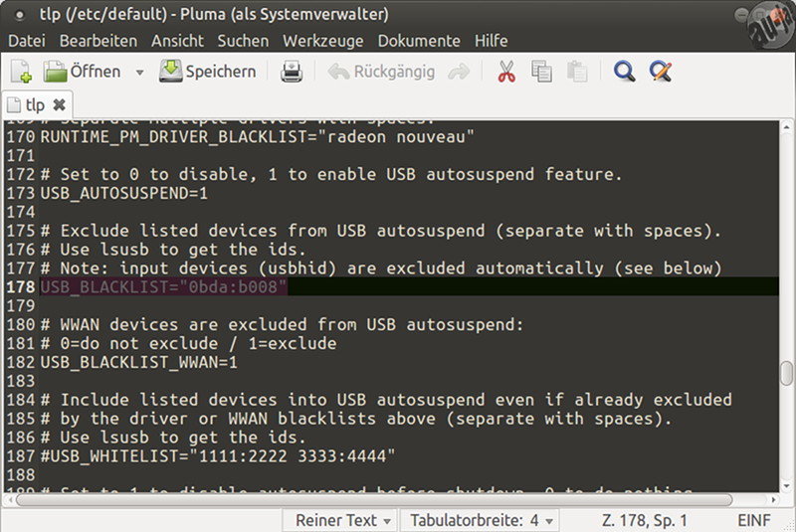Open the Bearbeiten menu
796x532 pixels.
[99, 41]
